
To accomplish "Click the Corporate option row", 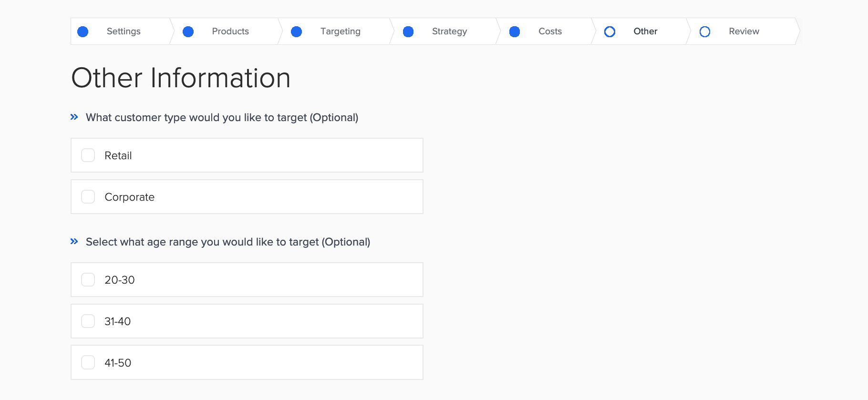I will click(247, 197).
